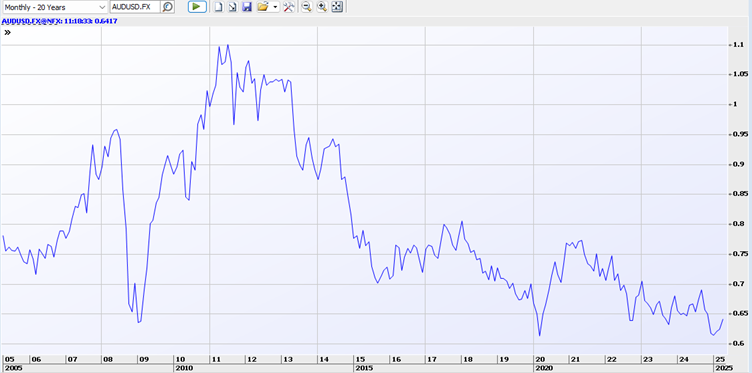
Task: Zoom in on the chart
Action: click(x=322, y=7)
